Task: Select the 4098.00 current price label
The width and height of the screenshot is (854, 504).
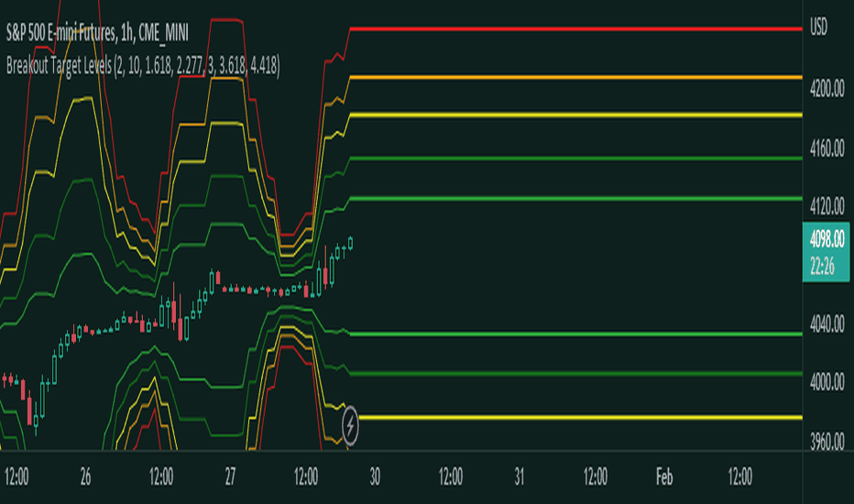Action: tap(827, 238)
